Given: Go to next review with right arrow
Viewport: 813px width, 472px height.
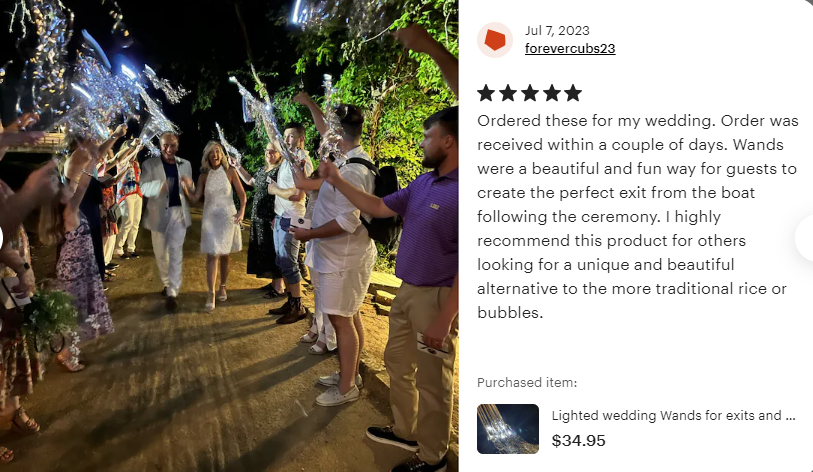Looking at the screenshot, I should [x=805, y=238].
